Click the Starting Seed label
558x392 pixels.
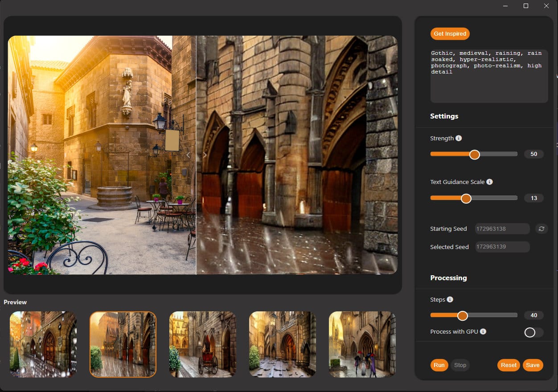(448, 229)
